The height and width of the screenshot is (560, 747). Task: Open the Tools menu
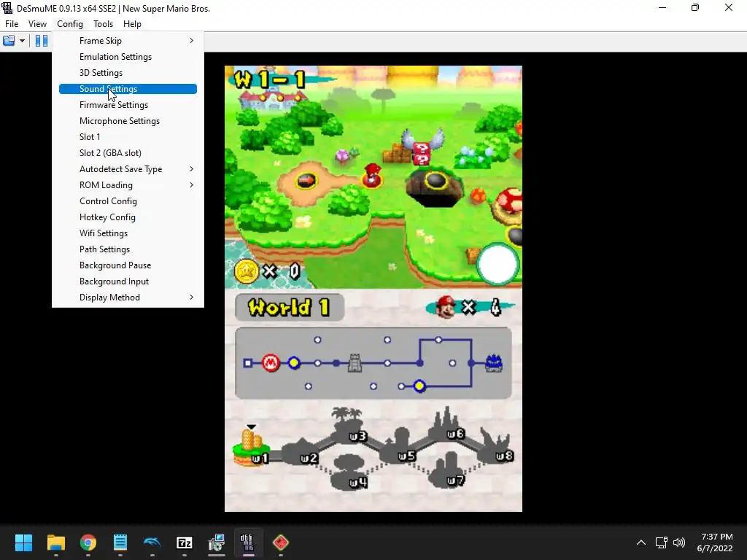(x=103, y=24)
